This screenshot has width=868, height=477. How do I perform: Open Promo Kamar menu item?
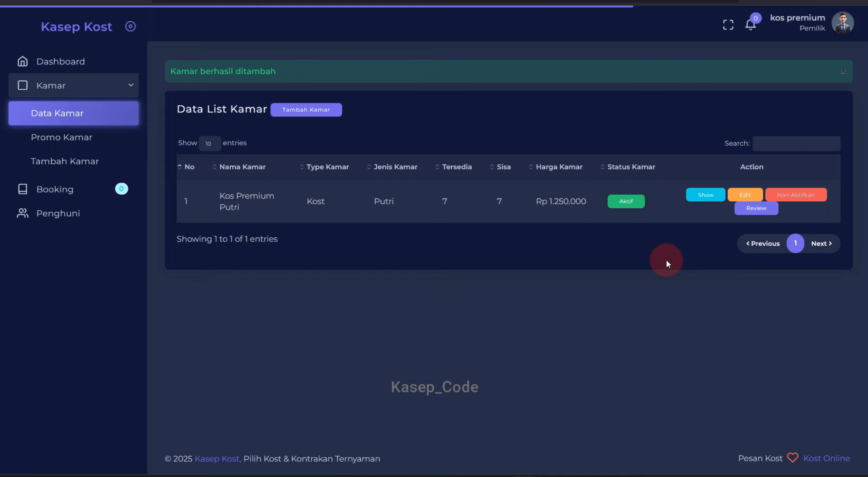[61, 137]
